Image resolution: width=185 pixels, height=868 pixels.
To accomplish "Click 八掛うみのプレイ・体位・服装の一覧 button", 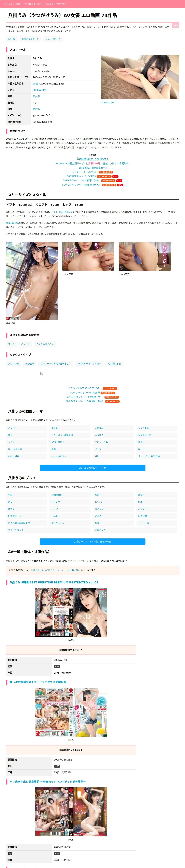I will click(92, 541).
